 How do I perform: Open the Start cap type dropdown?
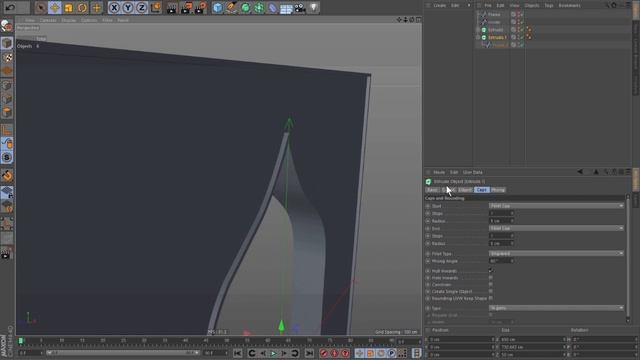(556, 206)
